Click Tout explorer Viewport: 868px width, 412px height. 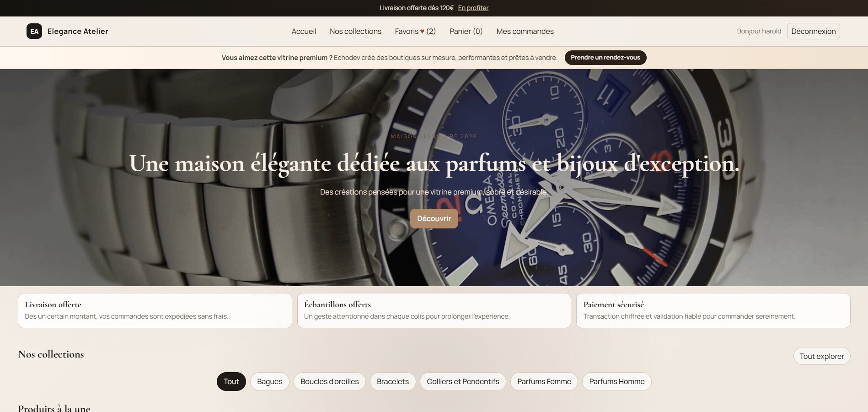[x=821, y=356]
